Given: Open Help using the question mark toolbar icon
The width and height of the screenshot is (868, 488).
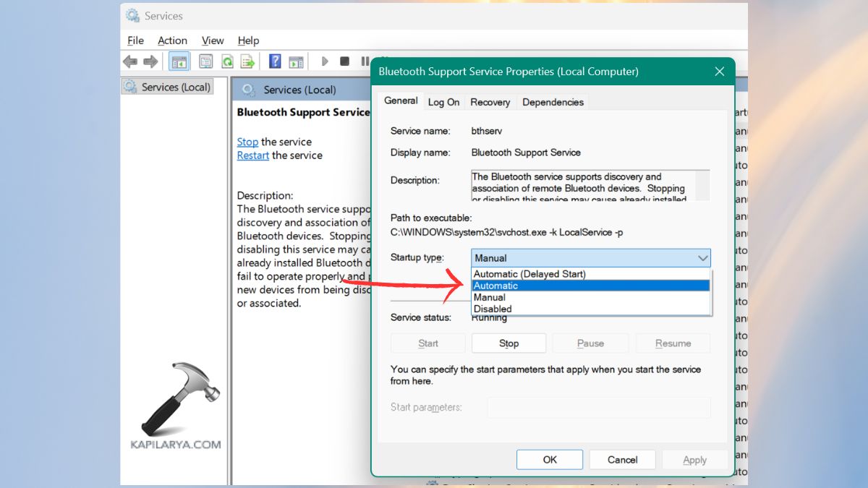Looking at the screenshot, I should [x=274, y=61].
